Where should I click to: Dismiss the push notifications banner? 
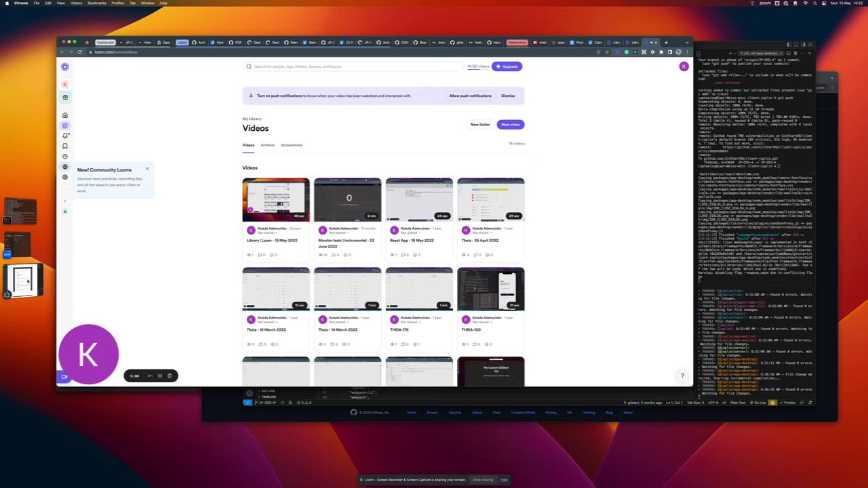508,96
